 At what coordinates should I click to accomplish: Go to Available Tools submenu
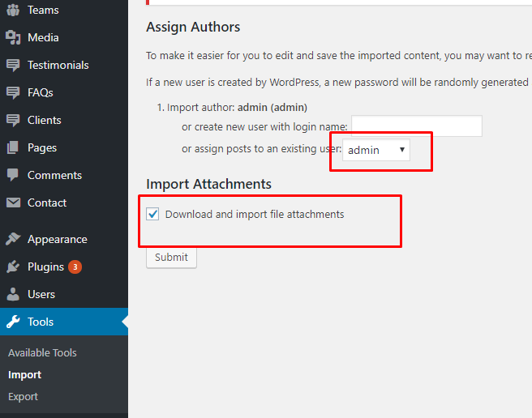pos(42,352)
